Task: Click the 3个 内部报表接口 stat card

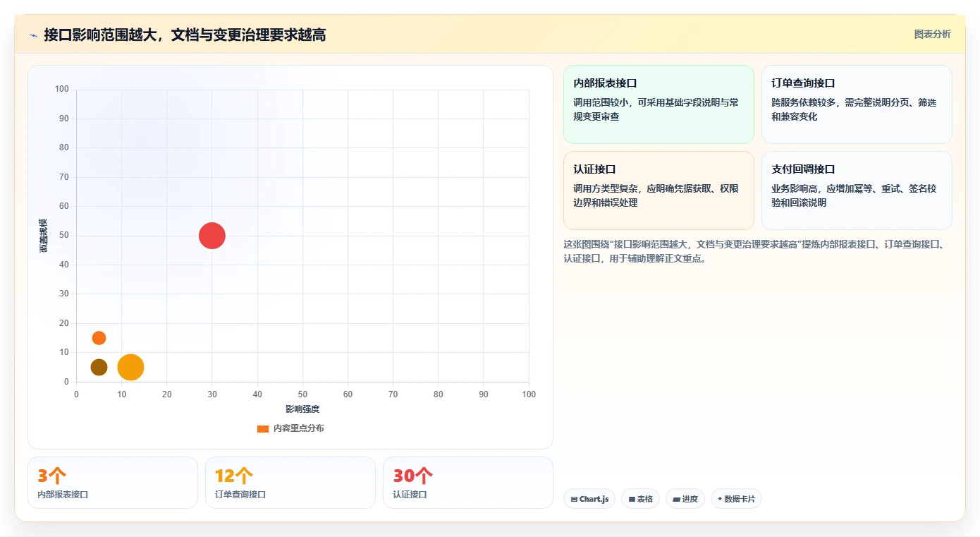Action: pyautogui.click(x=113, y=483)
